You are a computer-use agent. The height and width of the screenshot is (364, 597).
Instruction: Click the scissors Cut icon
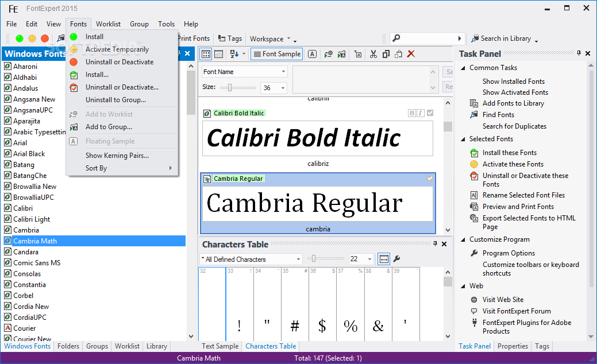373,54
